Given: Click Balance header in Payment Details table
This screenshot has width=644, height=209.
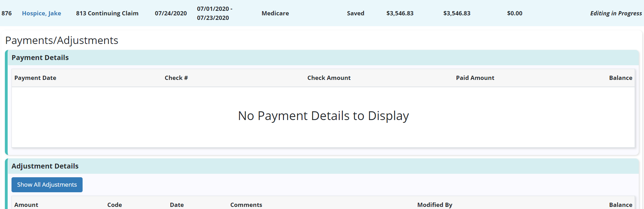Looking at the screenshot, I should point(620,78).
